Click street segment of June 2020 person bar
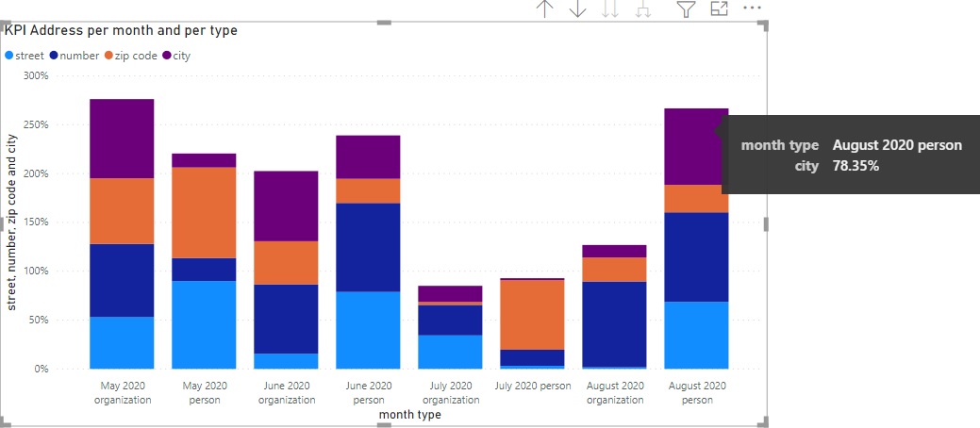The height and width of the screenshot is (428, 980). coord(368,330)
